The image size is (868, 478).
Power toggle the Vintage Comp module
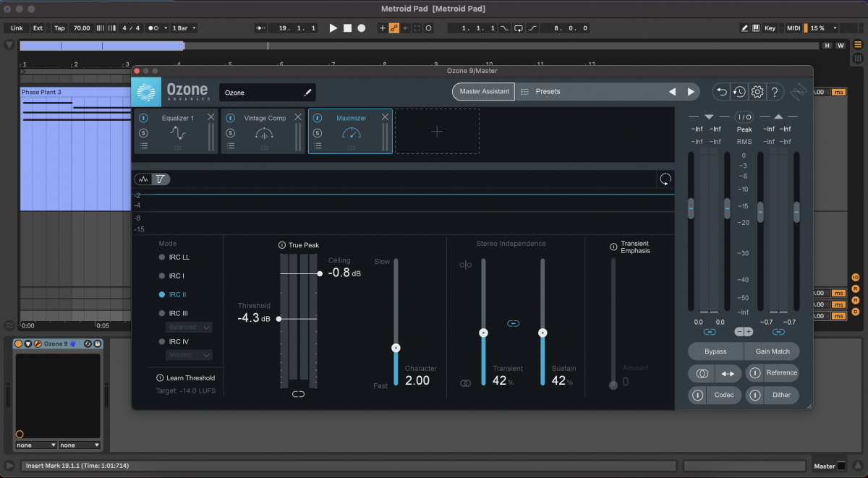(230, 118)
